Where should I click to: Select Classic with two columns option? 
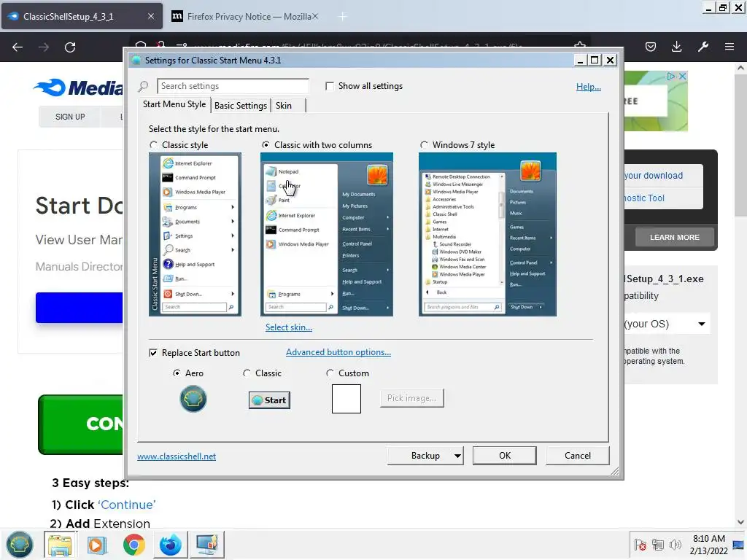coord(266,145)
